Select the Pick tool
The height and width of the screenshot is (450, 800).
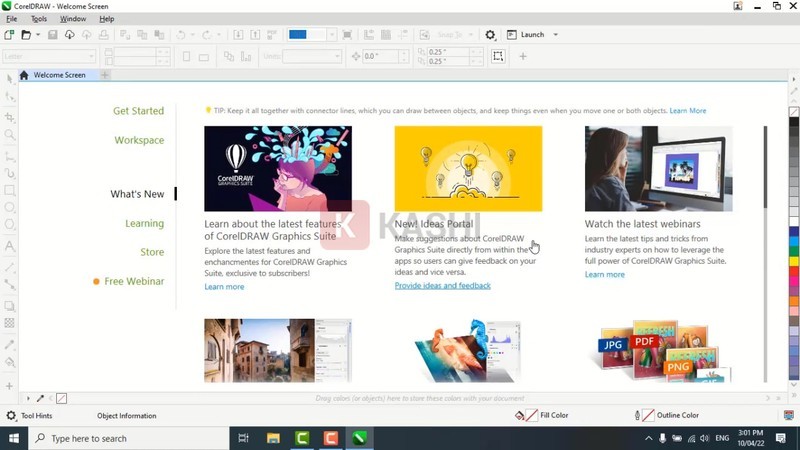coord(9,79)
